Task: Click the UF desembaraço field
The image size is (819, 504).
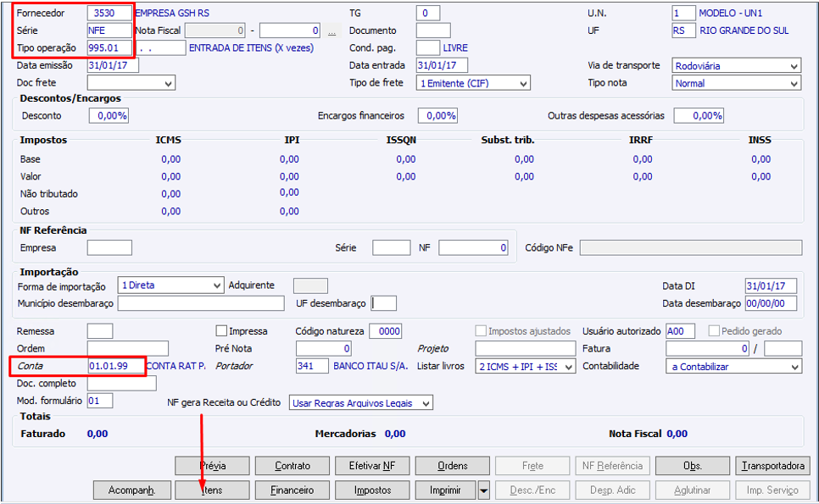Action: coord(384,303)
